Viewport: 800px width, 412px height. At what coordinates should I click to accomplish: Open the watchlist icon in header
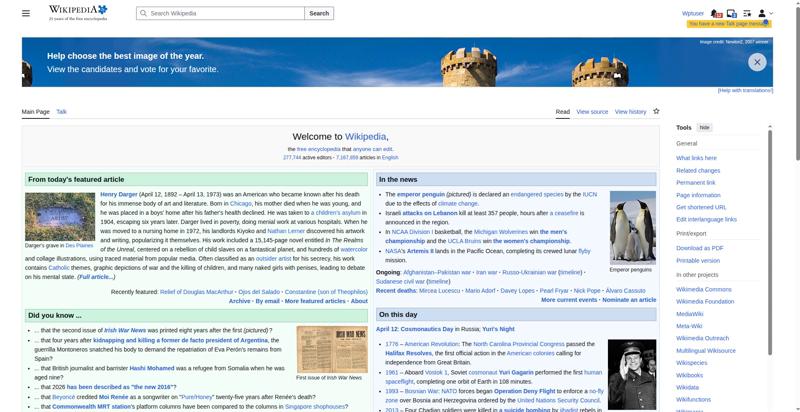pos(747,13)
